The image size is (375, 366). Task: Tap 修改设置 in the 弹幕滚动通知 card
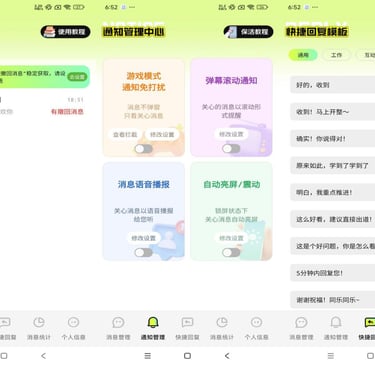pyautogui.click(x=231, y=134)
